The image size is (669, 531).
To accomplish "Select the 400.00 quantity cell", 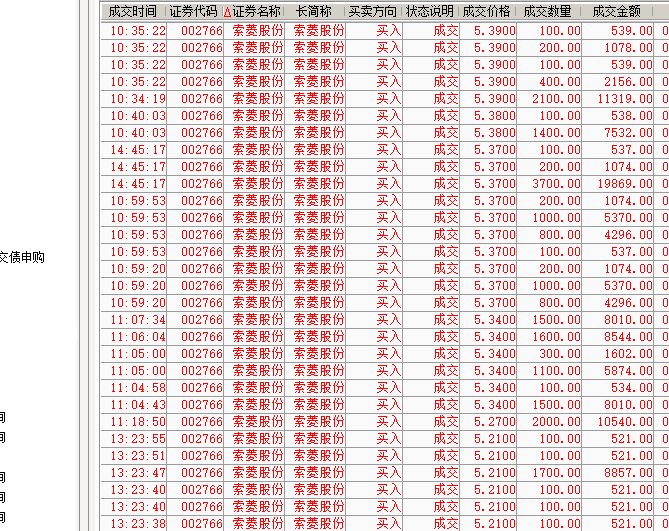I will tap(549, 82).
